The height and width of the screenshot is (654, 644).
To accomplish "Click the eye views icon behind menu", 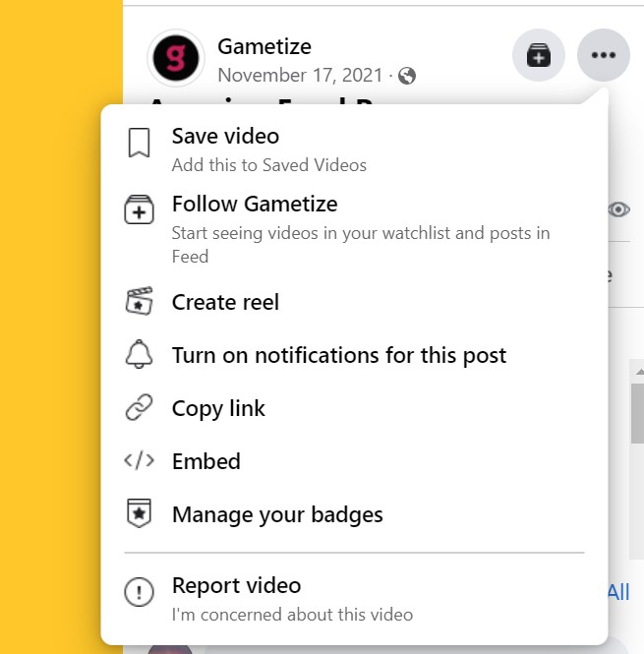I will 619,209.
